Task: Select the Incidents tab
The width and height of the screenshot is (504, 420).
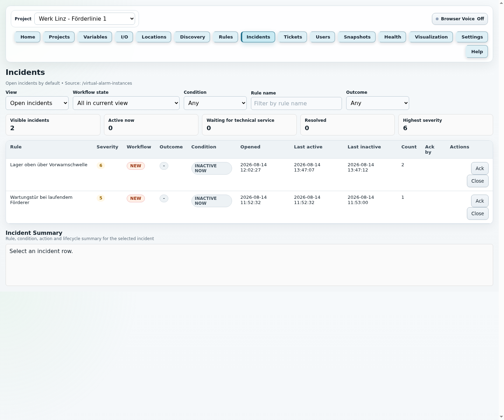Action: 258,37
